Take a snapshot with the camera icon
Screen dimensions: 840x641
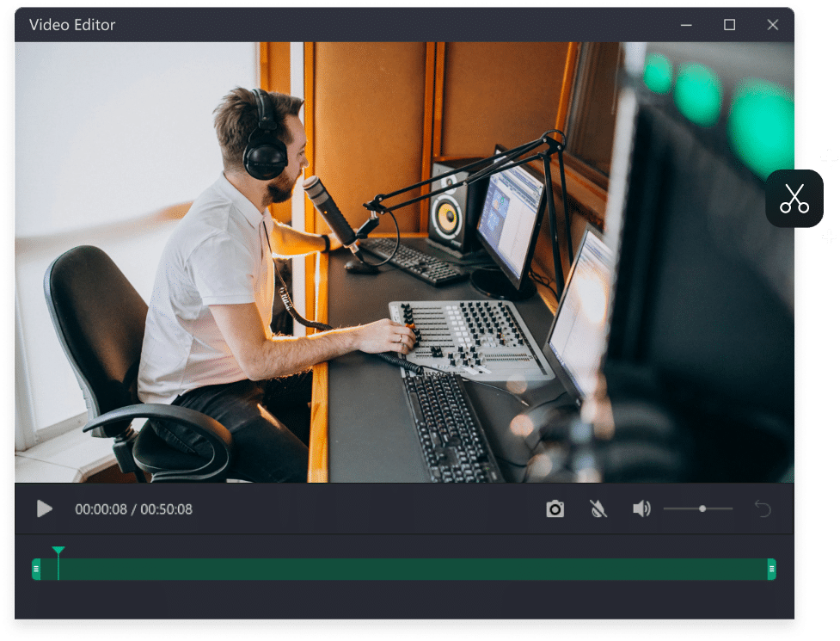555,508
